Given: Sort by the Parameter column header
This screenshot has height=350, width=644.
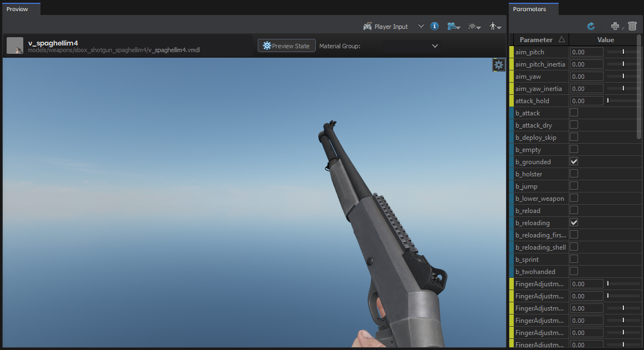Looking at the screenshot, I should coord(539,39).
